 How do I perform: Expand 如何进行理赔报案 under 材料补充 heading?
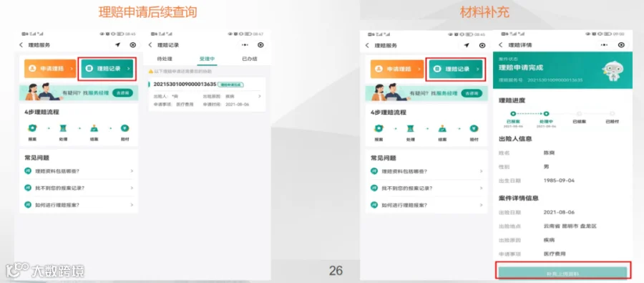point(428,204)
